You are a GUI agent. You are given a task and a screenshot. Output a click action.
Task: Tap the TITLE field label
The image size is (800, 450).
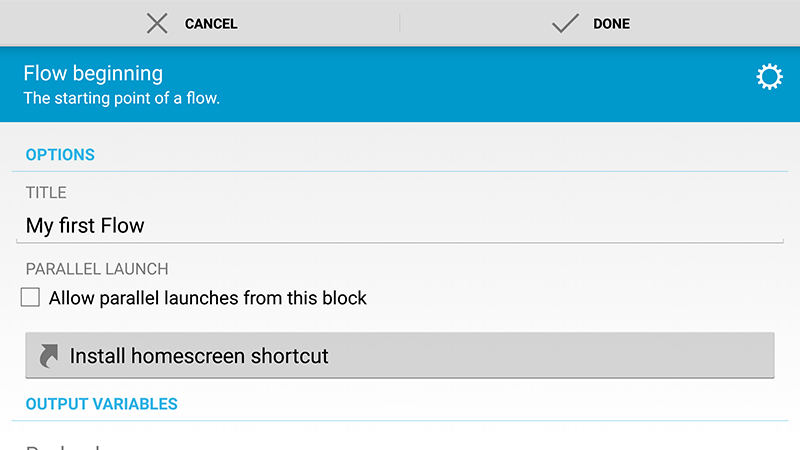pyautogui.click(x=46, y=192)
